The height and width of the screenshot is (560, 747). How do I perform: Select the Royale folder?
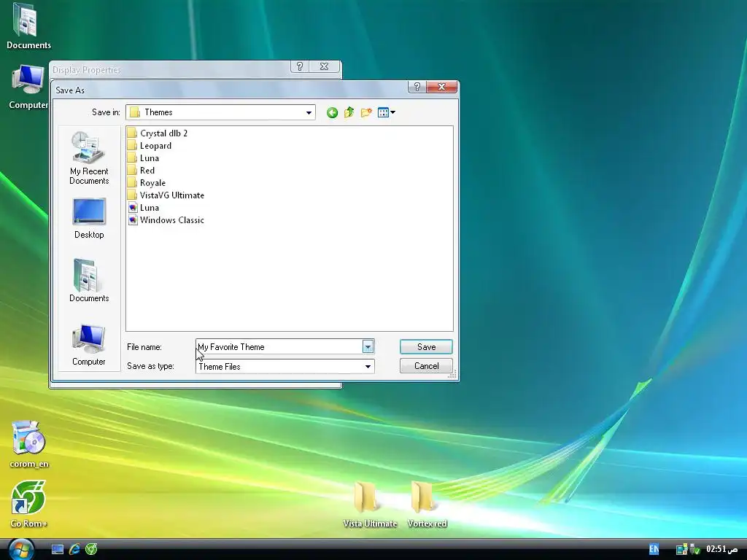[147, 183]
